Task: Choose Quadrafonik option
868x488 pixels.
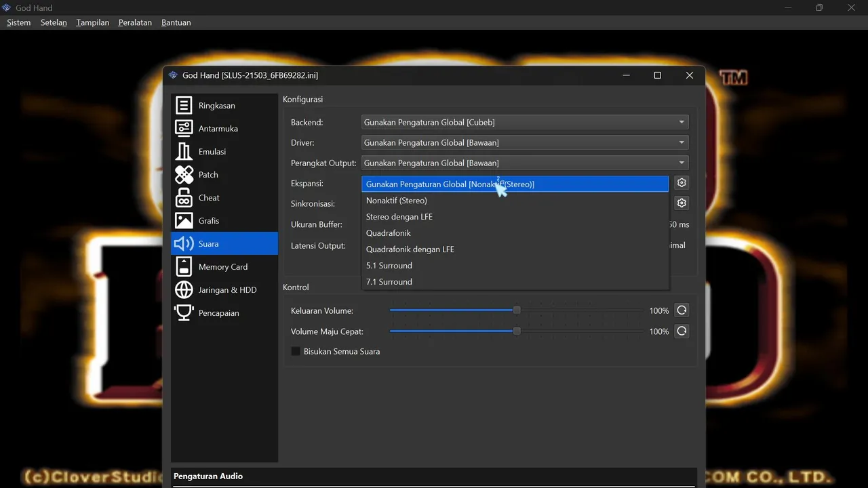Action: point(515,233)
